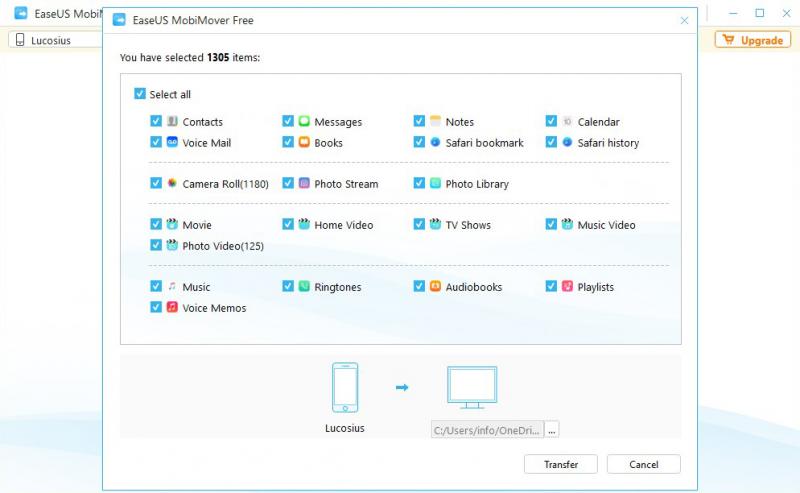This screenshot has height=493, width=800.
Task: Uncheck the Playlists checkbox
Action: 551,286
